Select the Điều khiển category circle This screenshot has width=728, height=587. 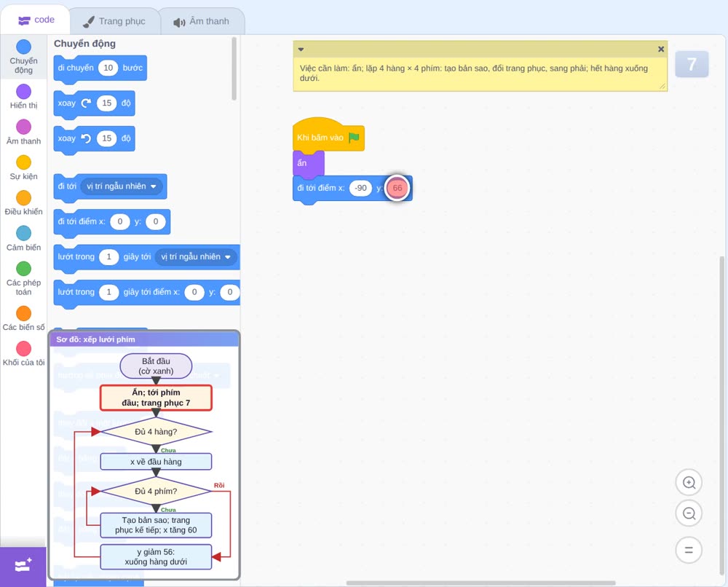[x=24, y=198]
